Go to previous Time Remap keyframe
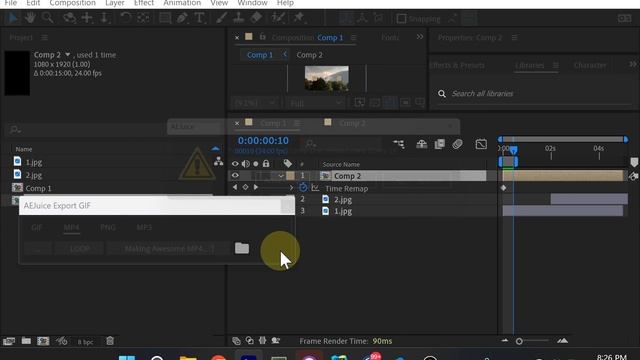This screenshot has width=640, height=360. click(x=235, y=187)
